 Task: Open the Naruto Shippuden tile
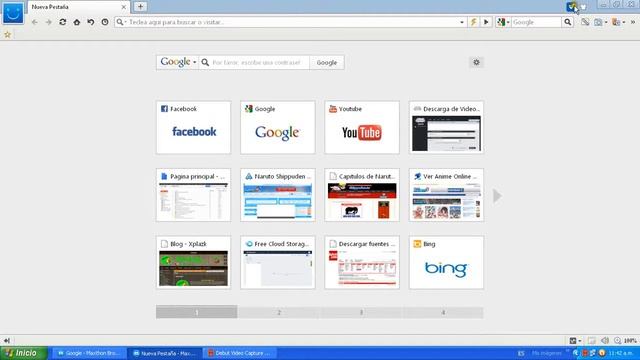coord(278,195)
